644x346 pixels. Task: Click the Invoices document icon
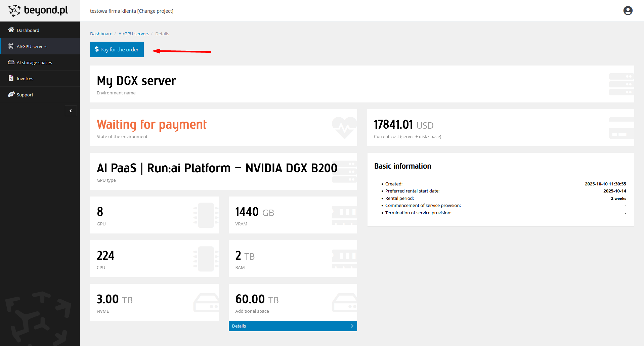[11, 78]
